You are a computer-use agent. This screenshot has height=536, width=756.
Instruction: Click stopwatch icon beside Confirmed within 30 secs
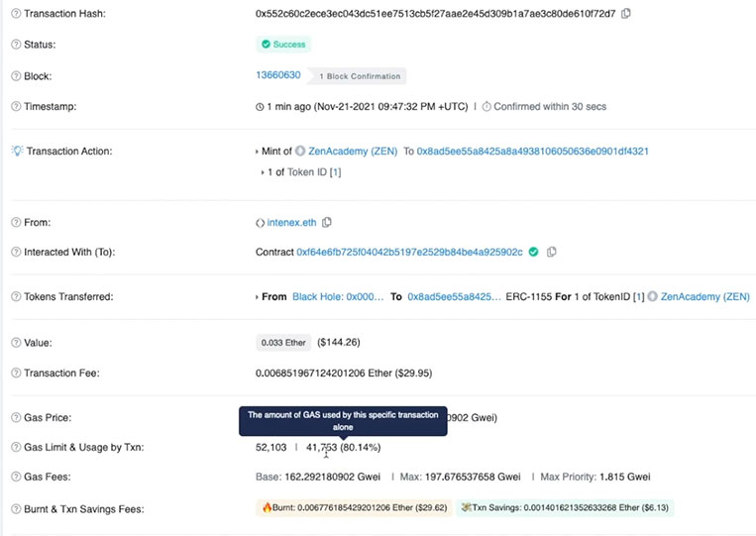(486, 106)
